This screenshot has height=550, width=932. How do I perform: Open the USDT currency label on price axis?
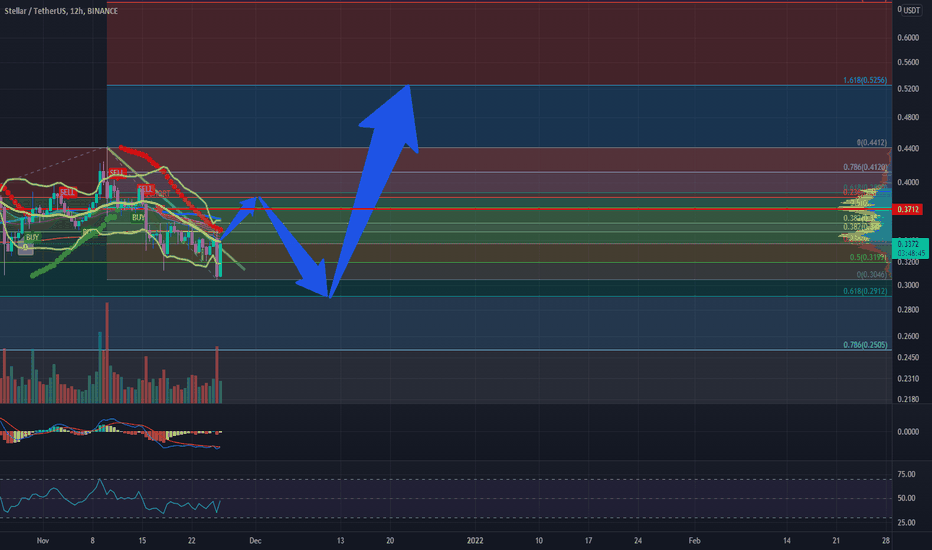click(911, 10)
